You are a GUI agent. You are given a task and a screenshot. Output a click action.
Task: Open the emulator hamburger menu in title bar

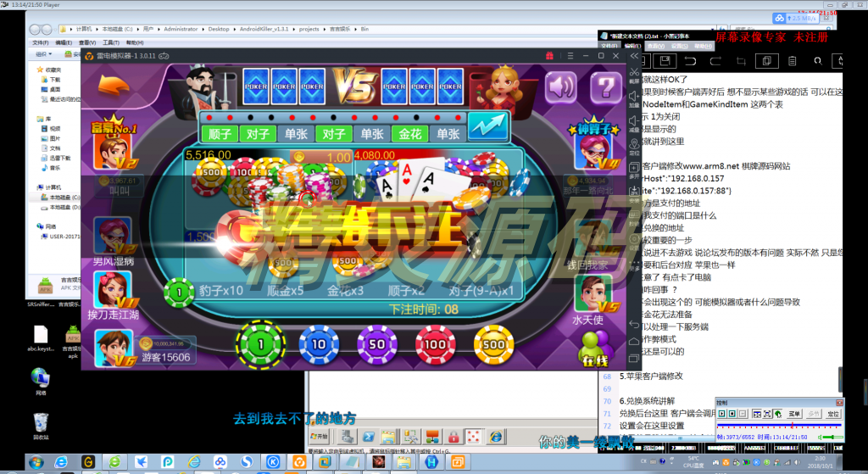click(570, 56)
